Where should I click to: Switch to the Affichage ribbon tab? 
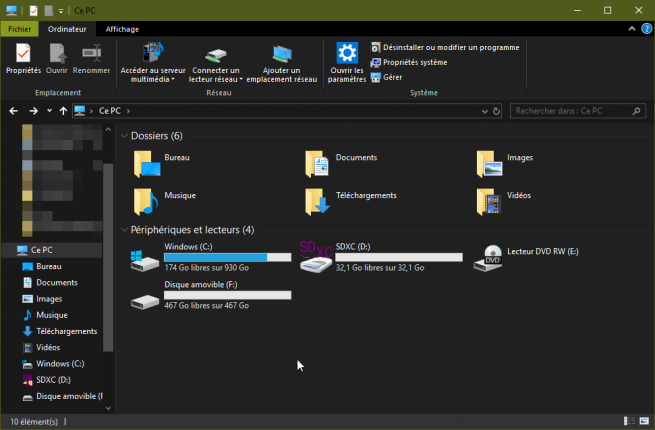click(x=122, y=30)
